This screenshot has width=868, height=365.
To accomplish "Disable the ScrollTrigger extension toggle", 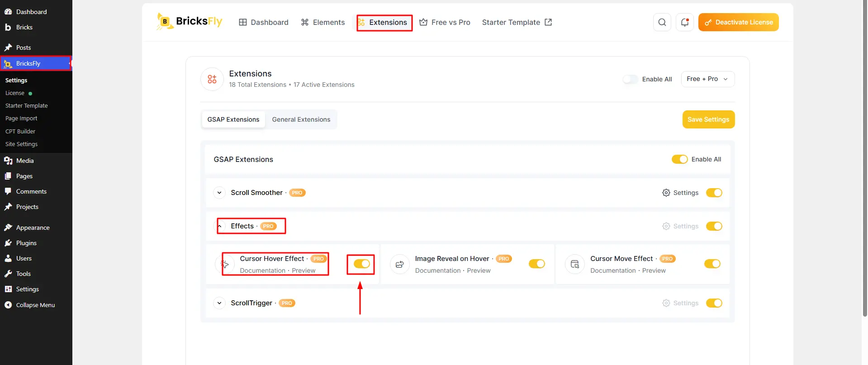I will 714,303.
